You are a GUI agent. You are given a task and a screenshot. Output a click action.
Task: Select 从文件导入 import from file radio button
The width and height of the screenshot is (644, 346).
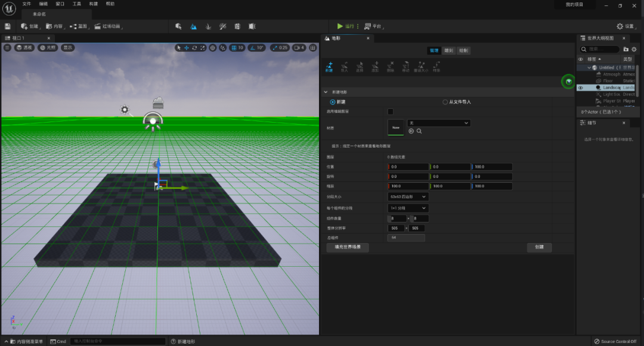point(445,102)
